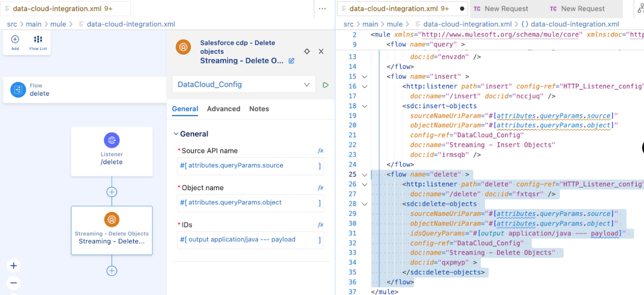Select the Listener /delete node
Screen dimensions: 644x295
(111, 151)
